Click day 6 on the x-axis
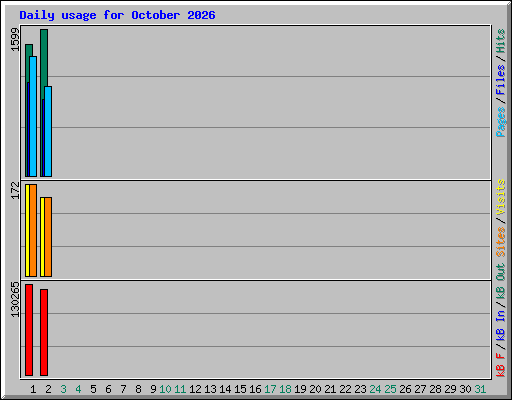512x400 pixels. pos(108,389)
